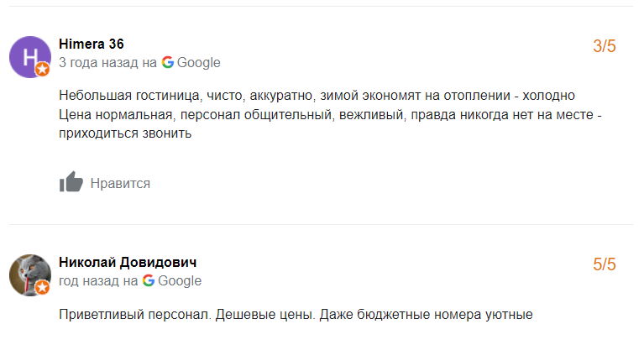This screenshot has height=345, width=644.
Task: Open the Himera 36 reviewer name
Action: [x=92, y=44]
